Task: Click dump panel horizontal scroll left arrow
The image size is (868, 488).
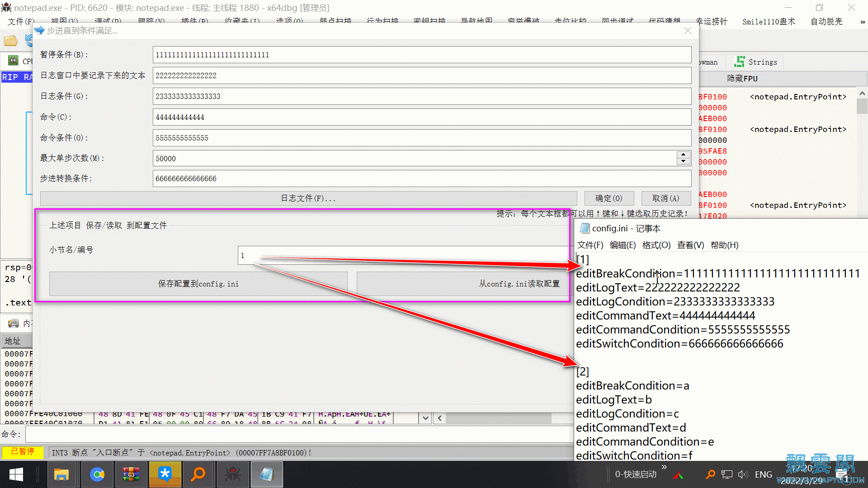Action: tap(439, 418)
